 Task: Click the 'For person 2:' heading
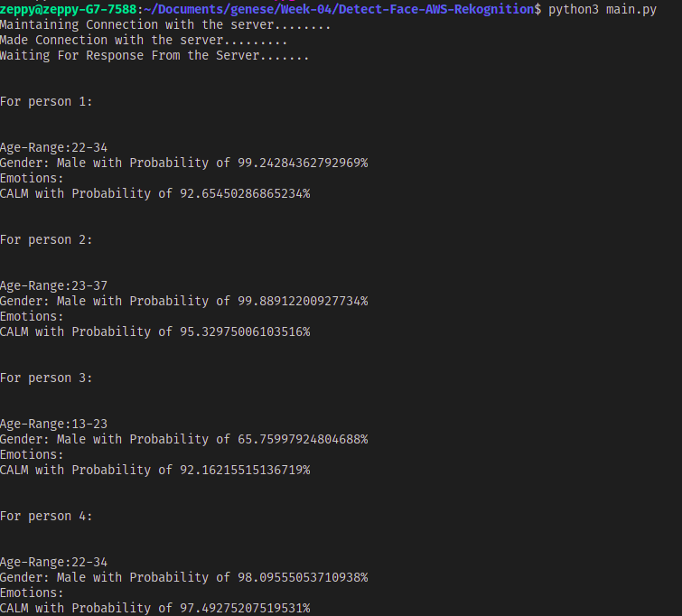tap(46, 240)
